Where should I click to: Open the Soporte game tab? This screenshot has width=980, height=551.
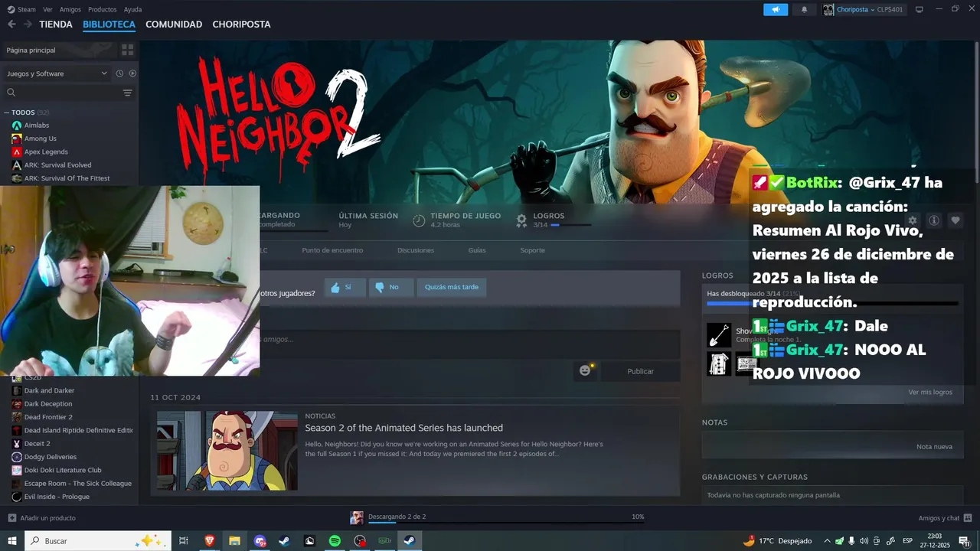point(533,250)
